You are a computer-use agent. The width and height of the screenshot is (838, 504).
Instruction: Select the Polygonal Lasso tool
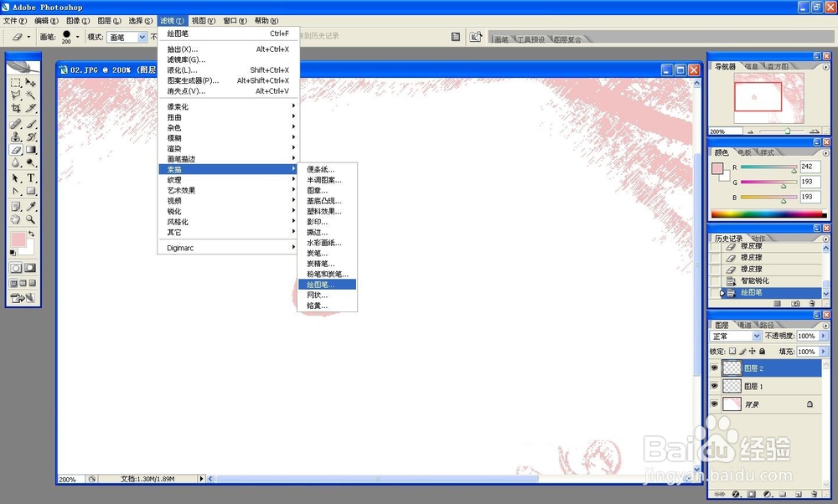coord(16,95)
